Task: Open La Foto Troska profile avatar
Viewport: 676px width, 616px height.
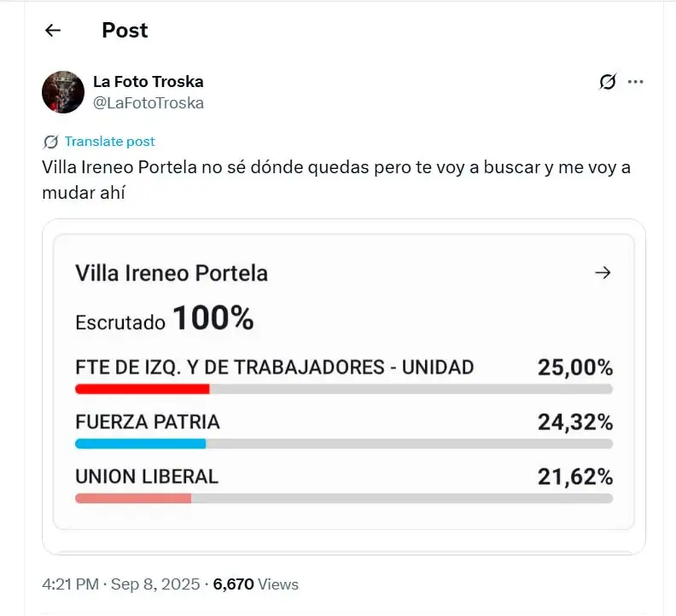Action: pyautogui.click(x=63, y=92)
